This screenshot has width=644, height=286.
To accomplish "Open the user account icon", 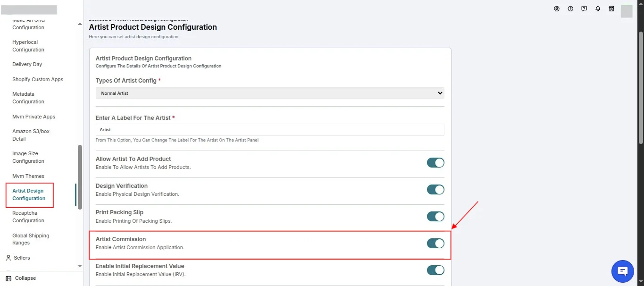I will coord(557,8).
